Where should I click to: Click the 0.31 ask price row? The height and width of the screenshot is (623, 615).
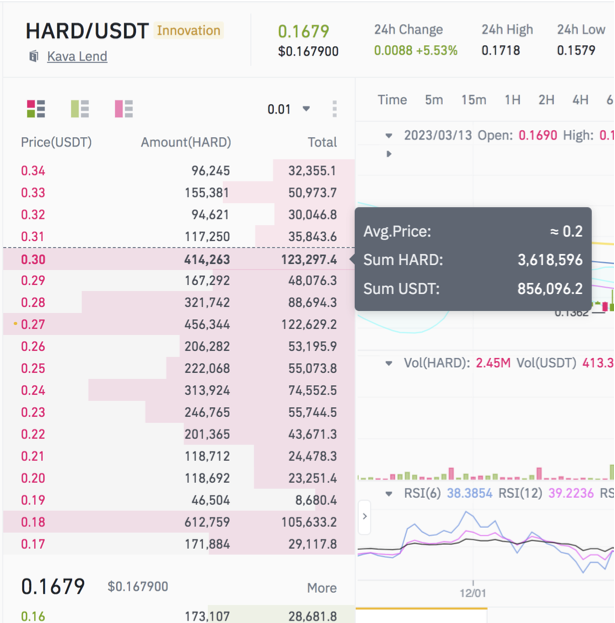tap(179, 237)
